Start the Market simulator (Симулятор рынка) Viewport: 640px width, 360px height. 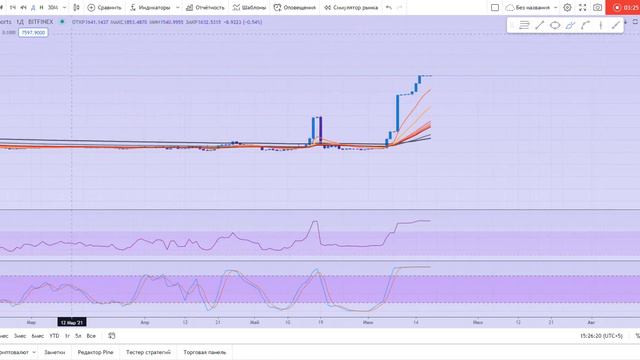click(x=351, y=7)
